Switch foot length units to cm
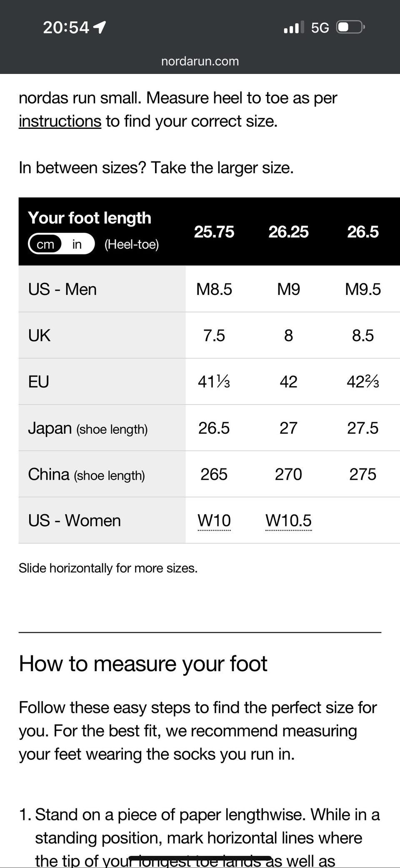The height and width of the screenshot is (868, 400). [45, 244]
